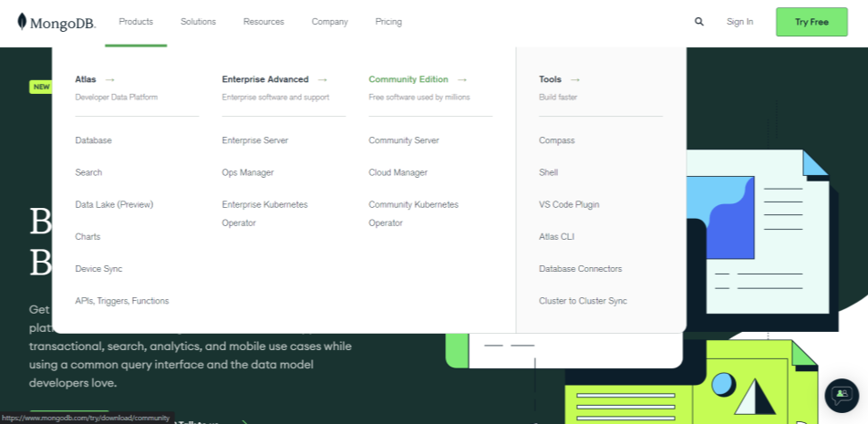Viewport: 868px width, 424px height.
Task: Click the MongoDB leaf logo
Action: tap(22, 22)
